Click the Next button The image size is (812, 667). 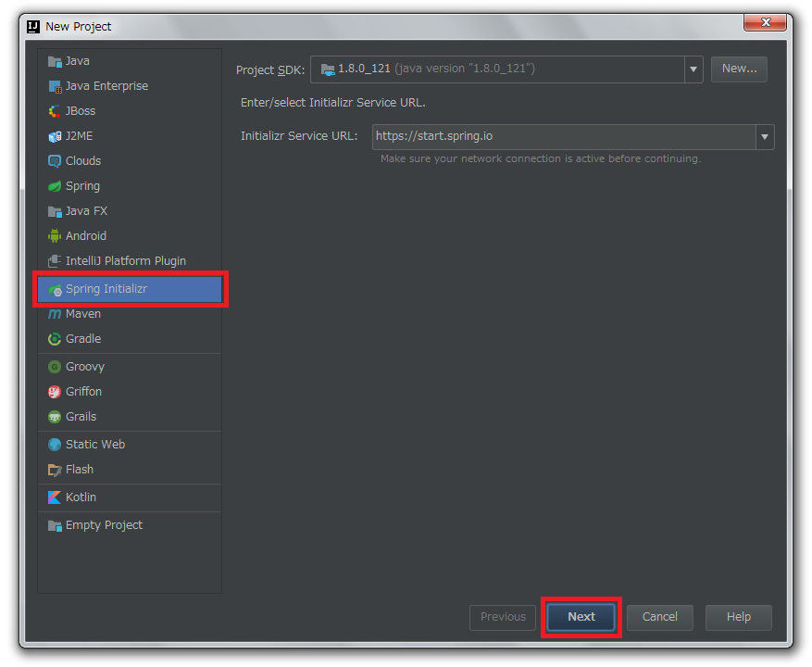point(581,617)
